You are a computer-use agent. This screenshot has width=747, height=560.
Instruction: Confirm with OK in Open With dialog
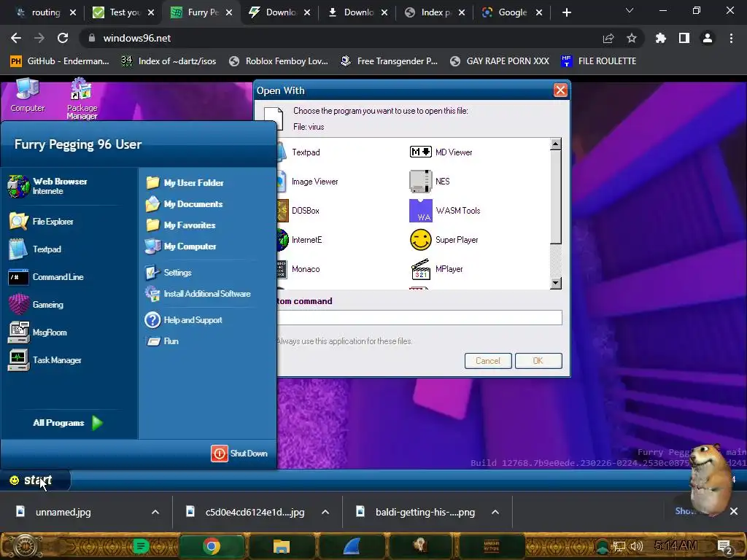coord(538,361)
